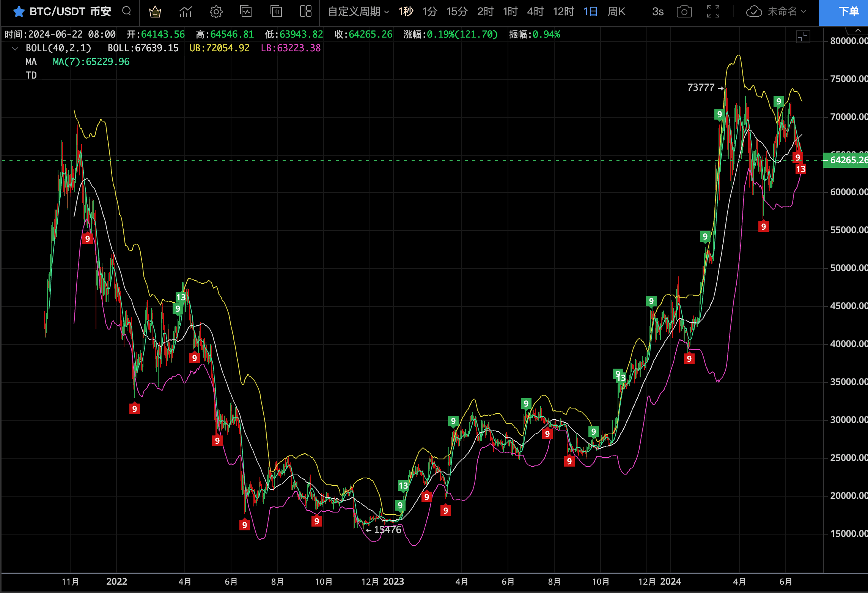Select the 1分 timeframe

coord(430,12)
